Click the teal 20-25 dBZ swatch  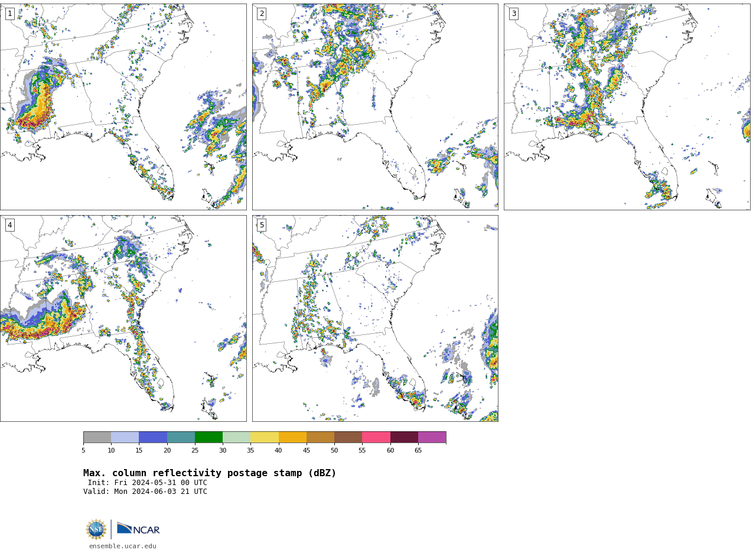click(181, 437)
